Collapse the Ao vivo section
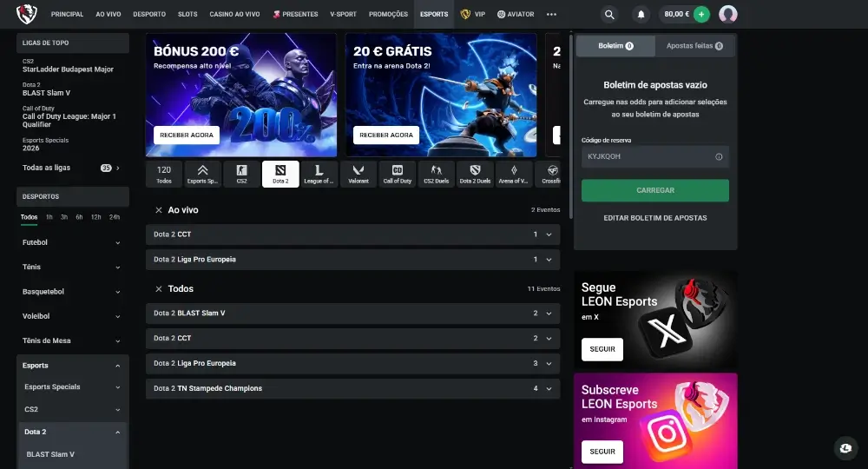The image size is (868, 469). tap(159, 210)
